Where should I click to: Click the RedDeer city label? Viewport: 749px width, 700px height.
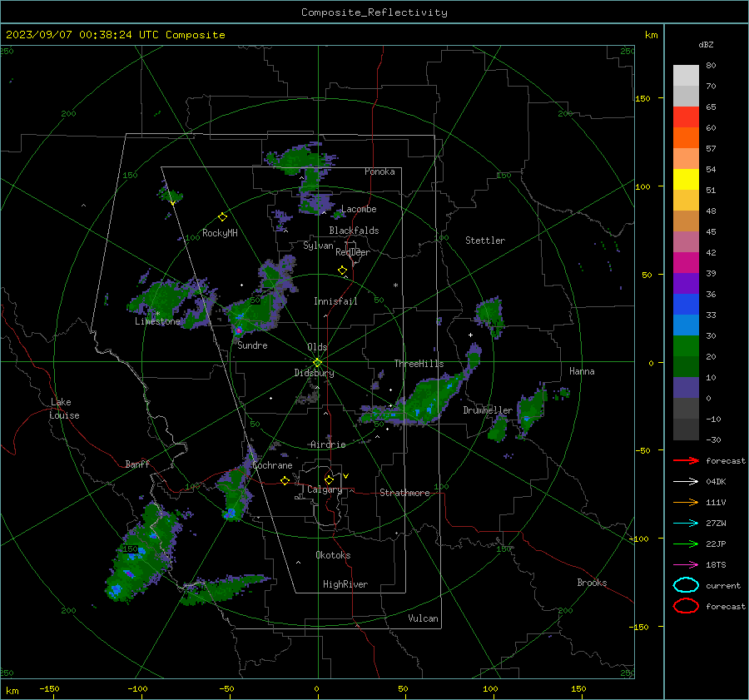353,252
